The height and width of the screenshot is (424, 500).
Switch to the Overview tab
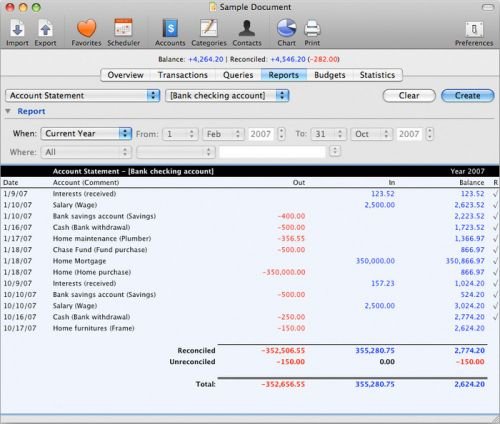pyautogui.click(x=125, y=75)
